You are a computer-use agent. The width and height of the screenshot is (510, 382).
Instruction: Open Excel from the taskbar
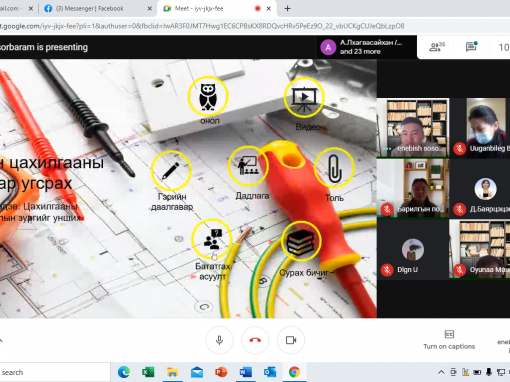tap(148, 372)
